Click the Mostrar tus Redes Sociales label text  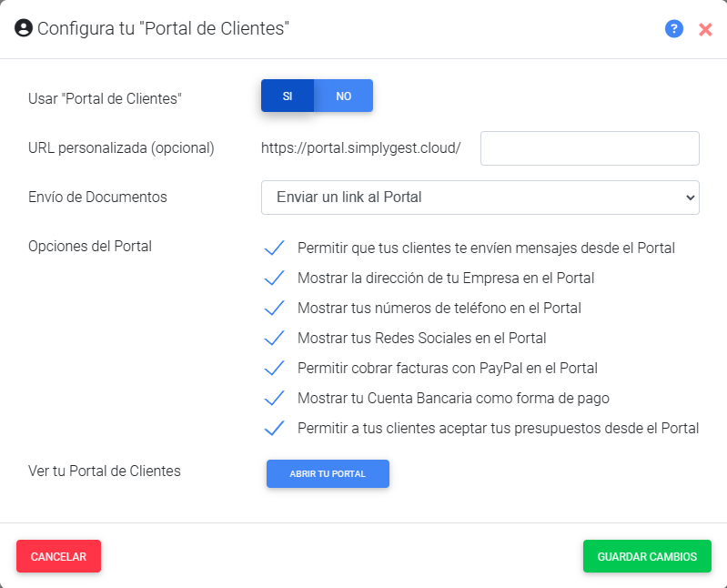click(421, 338)
